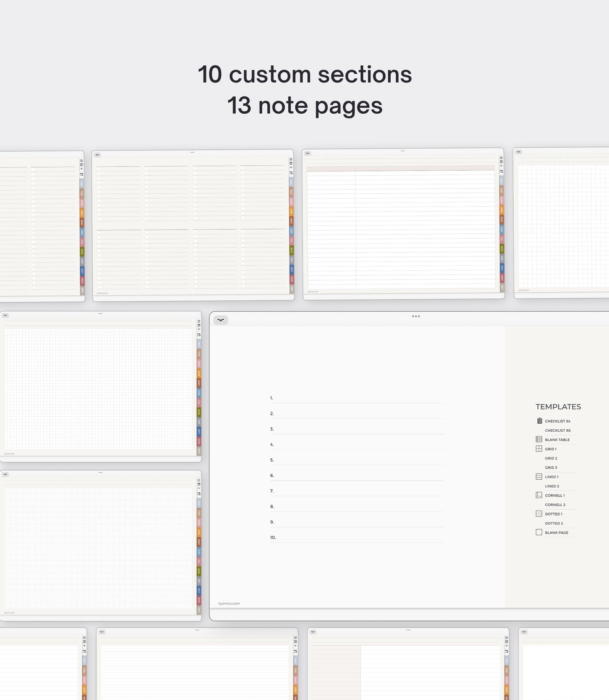Click the byinma.com link on numbered list page

click(x=229, y=604)
